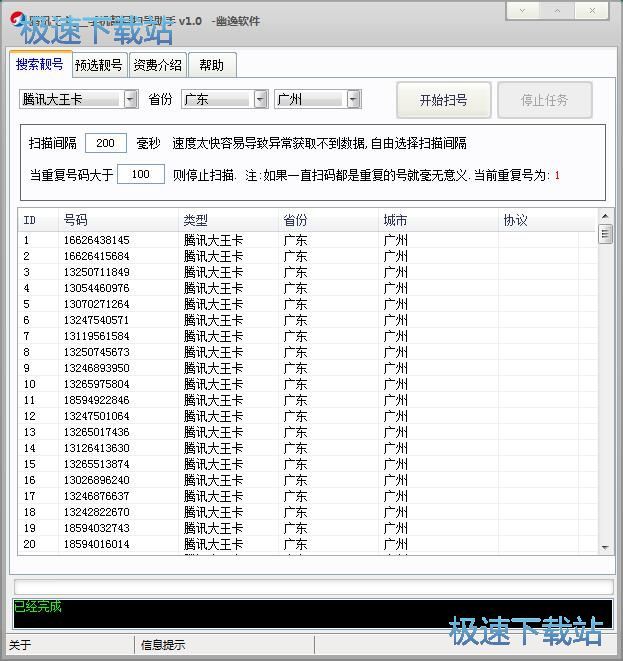Click the 信息提示 status bar item
Image resolution: width=623 pixels, height=661 pixels.
pyautogui.click(x=163, y=645)
